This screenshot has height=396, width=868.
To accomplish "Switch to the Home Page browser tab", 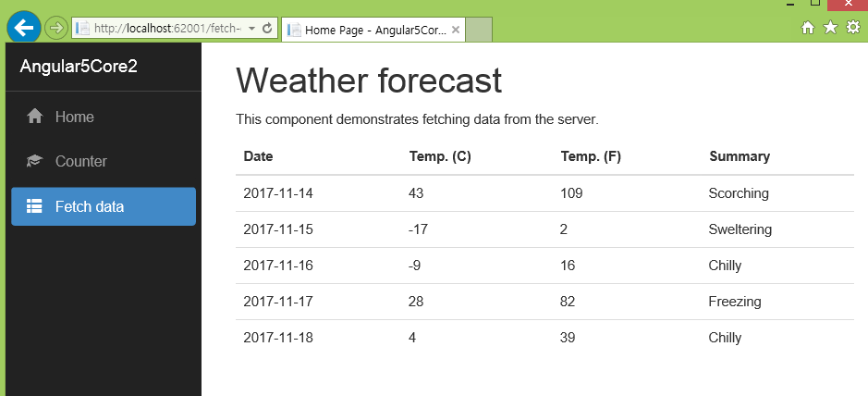I will point(370,30).
